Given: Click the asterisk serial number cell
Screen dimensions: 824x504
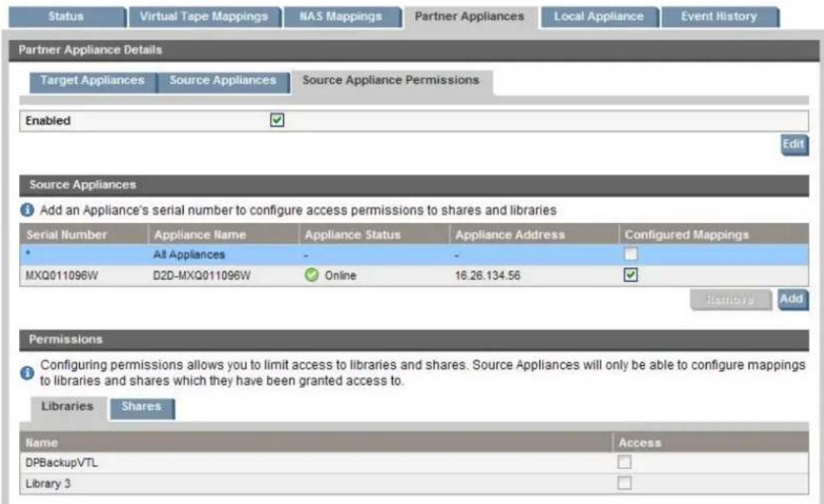Looking at the screenshot, I should pyautogui.click(x=28, y=254).
